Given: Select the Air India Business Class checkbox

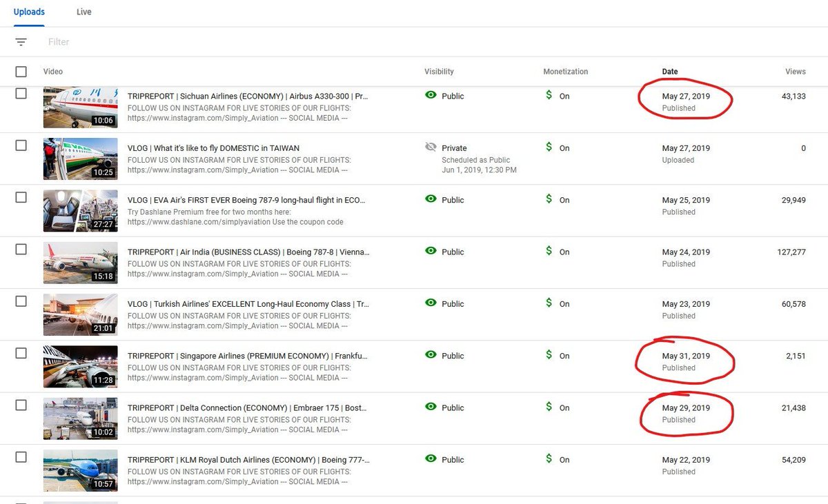Looking at the screenshot, I should tap(21, 249).
